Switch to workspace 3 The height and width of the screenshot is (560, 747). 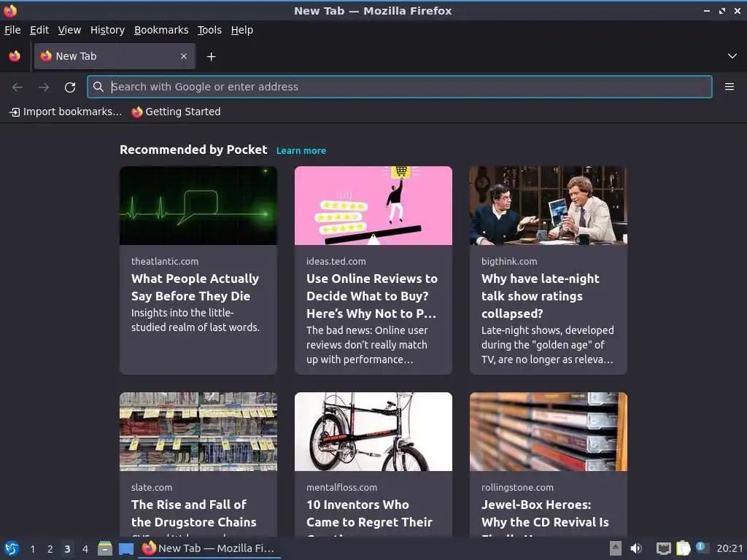67,549
